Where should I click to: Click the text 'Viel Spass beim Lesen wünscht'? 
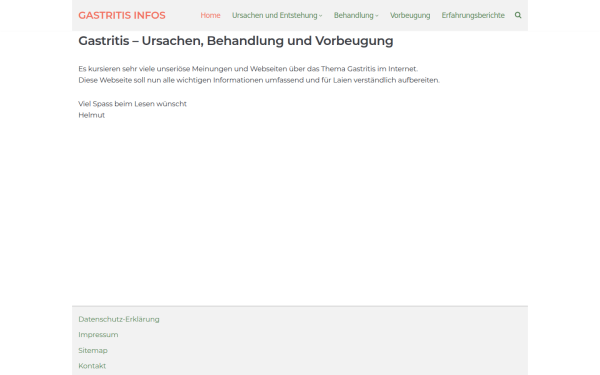pos(132,104)
